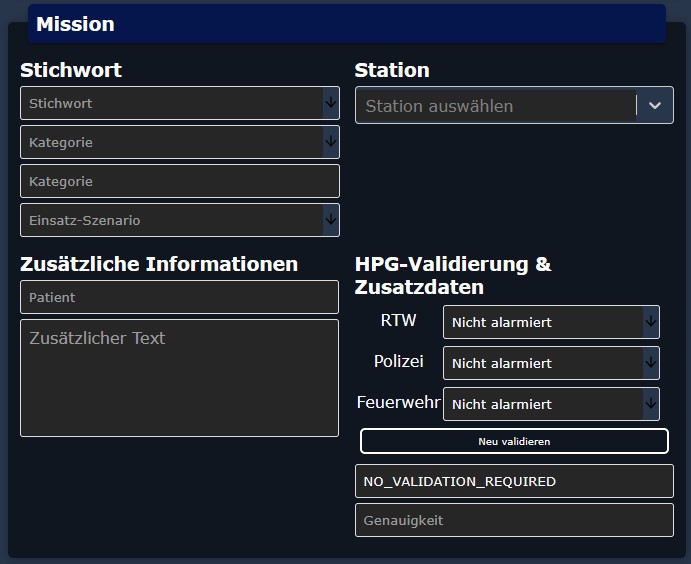Open the RTW alarm status dropdown
This screenshot has height=564, width=691.
(551, 322)
